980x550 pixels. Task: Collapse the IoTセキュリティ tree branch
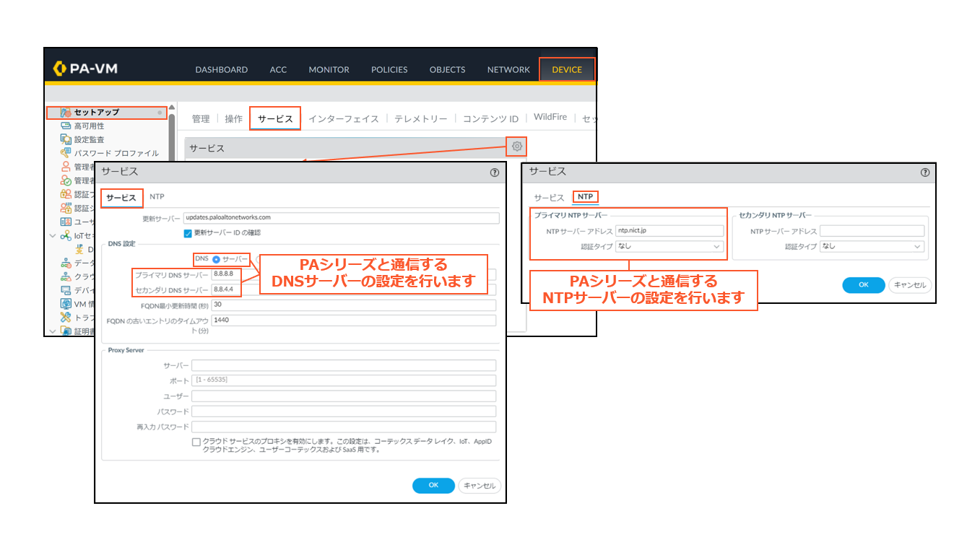pos(52,235)
